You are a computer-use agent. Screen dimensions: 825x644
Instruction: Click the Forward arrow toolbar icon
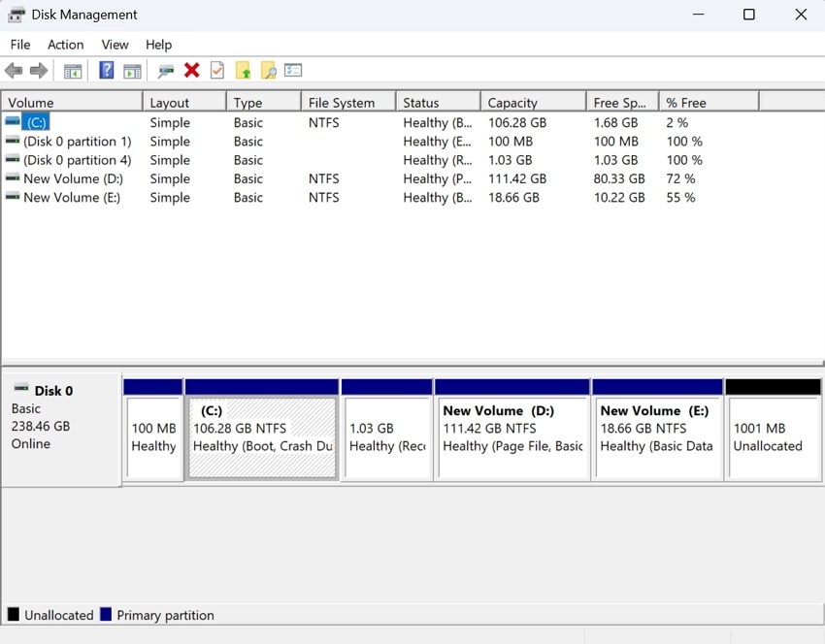coord(39,71)
